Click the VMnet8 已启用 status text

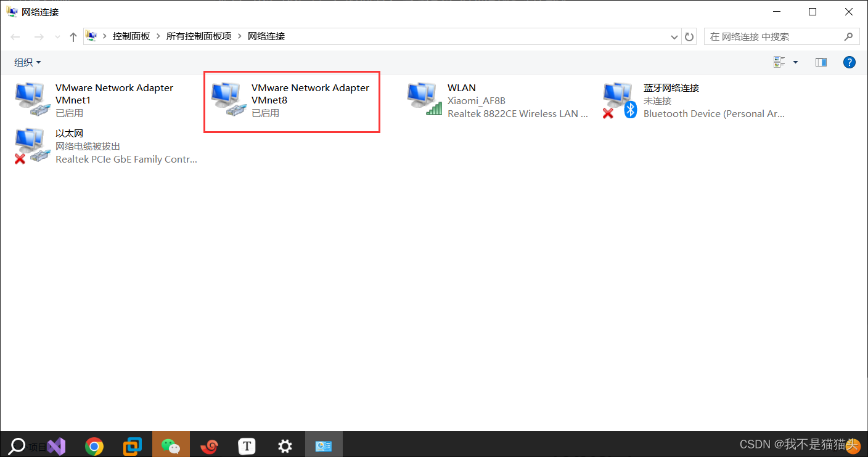click(x=265, y=113)
